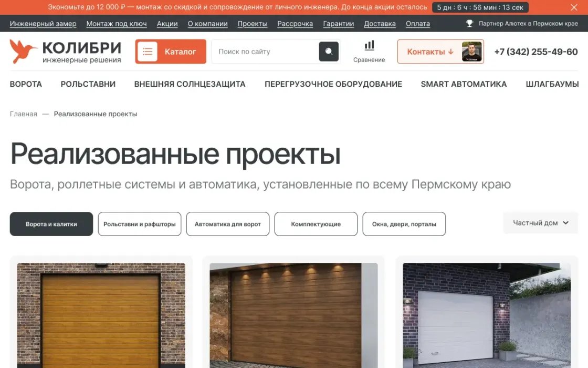Open Рассрочка link
The height and width of the screenshot is (368, 588).
click(295, 24)
